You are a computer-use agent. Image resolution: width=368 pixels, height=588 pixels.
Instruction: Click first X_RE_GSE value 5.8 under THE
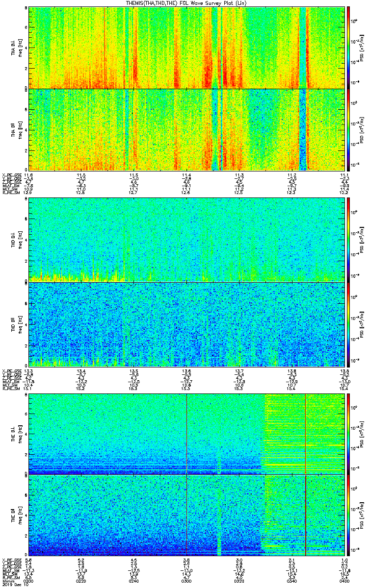click(x=29, y=560)
